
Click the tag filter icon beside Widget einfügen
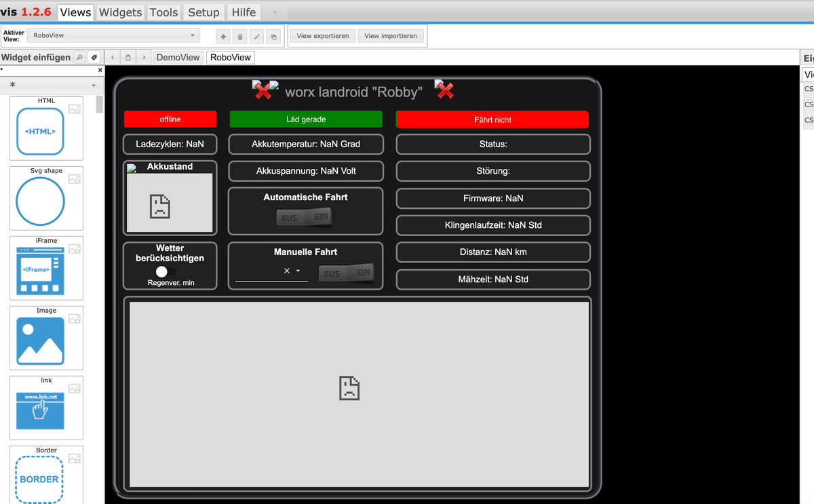94,58
